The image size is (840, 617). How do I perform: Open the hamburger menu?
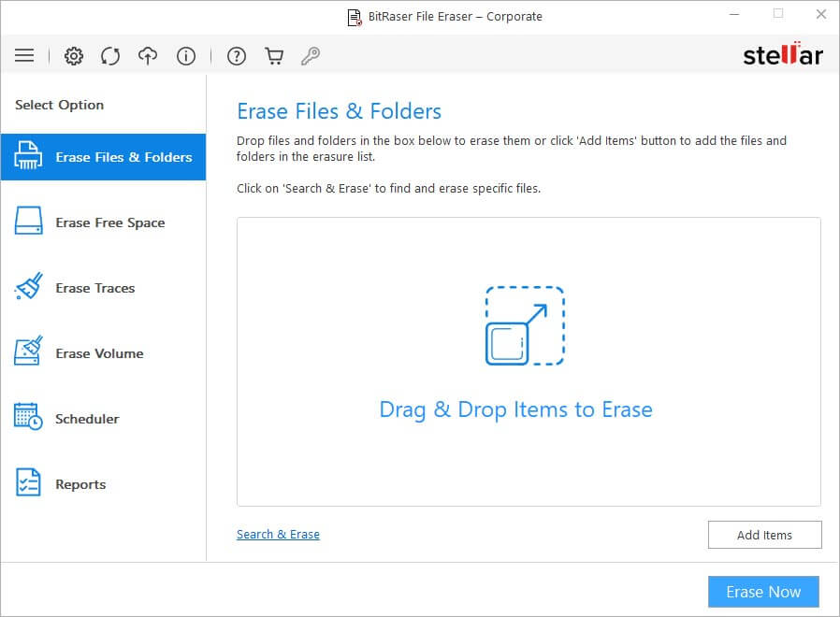[x=24, y=56]
